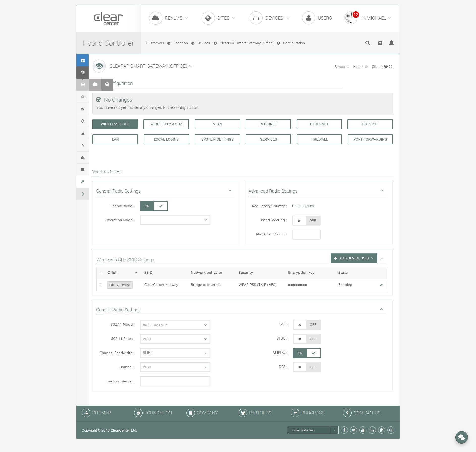Switch to the Wireless 2.4 GHz tab
This screenshot has width=476, height=452.
coord(166,124)
